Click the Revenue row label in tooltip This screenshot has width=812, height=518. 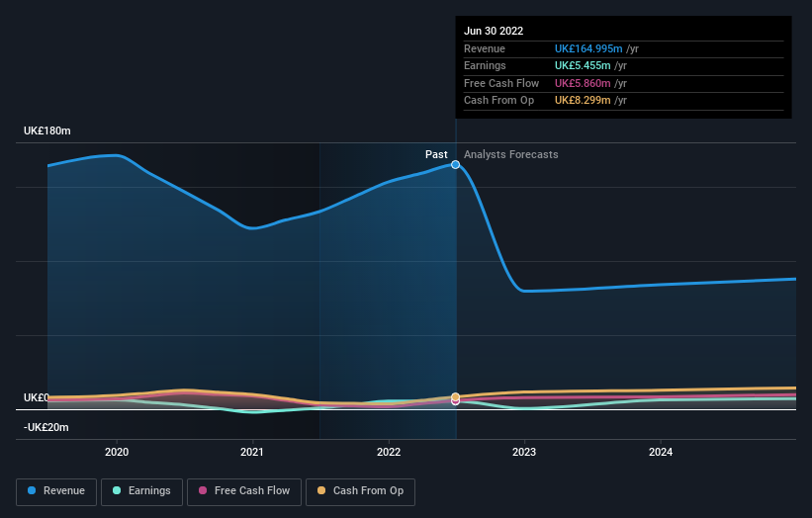click(x=485, y=48)
